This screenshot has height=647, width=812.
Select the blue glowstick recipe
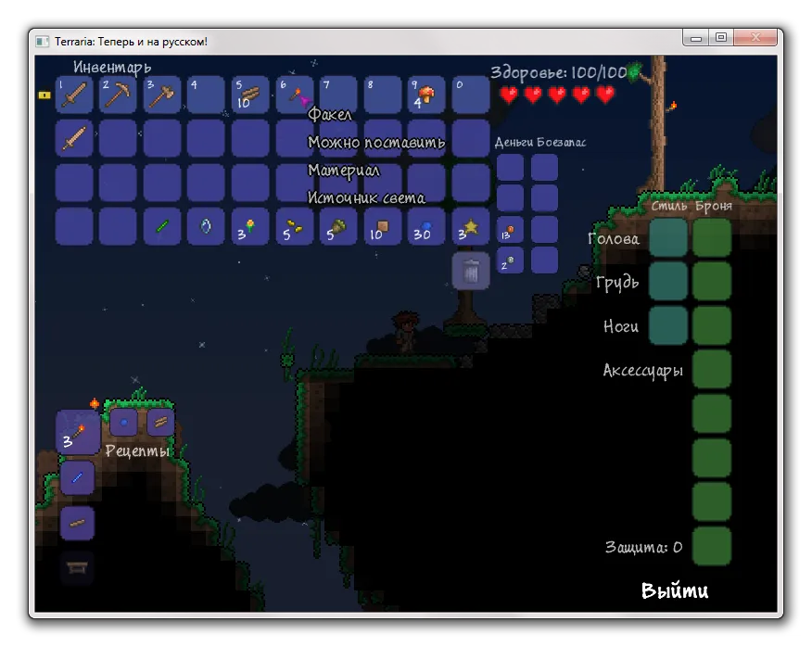(77, 477)
